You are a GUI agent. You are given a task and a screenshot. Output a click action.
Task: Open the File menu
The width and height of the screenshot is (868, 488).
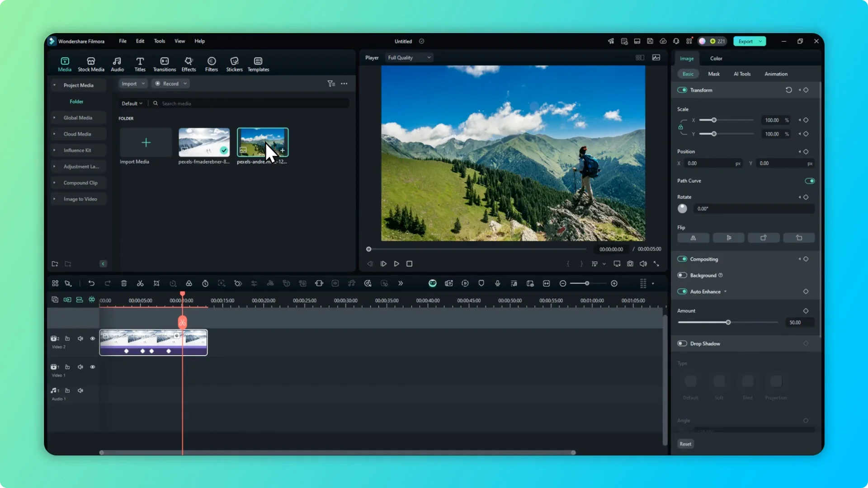[x=123, y=41]
